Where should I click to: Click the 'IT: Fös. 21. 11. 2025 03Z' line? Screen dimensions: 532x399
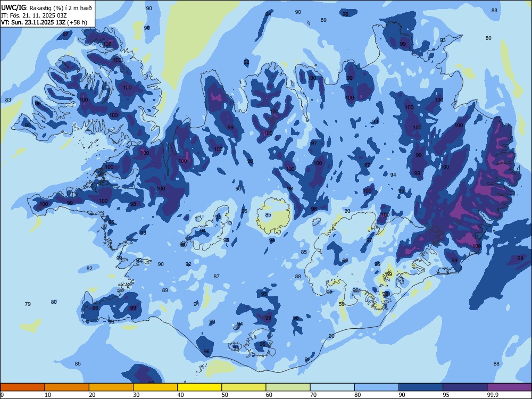pos(34,15)
